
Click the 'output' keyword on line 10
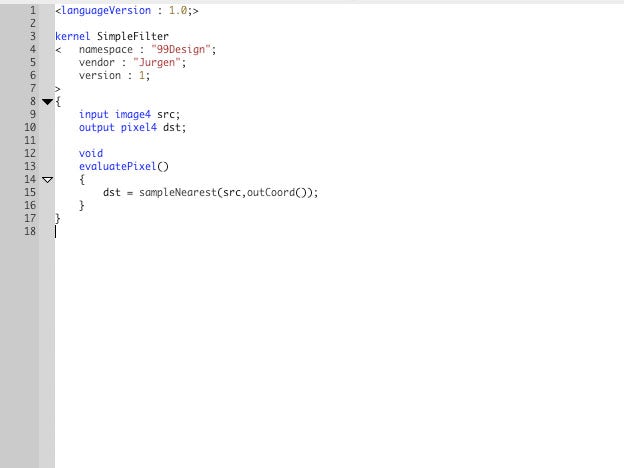point(97,128)
